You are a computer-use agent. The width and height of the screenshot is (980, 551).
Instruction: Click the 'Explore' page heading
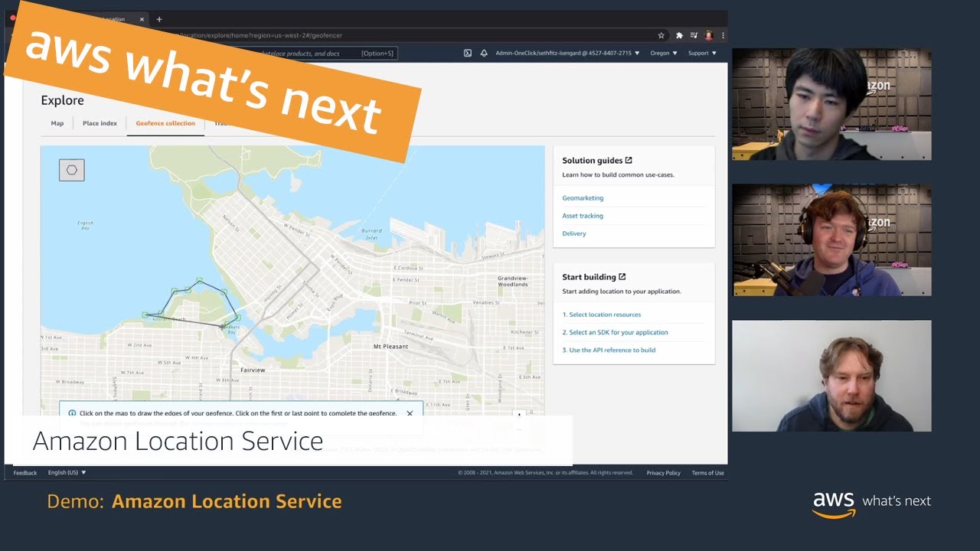(x=63, y=100)
